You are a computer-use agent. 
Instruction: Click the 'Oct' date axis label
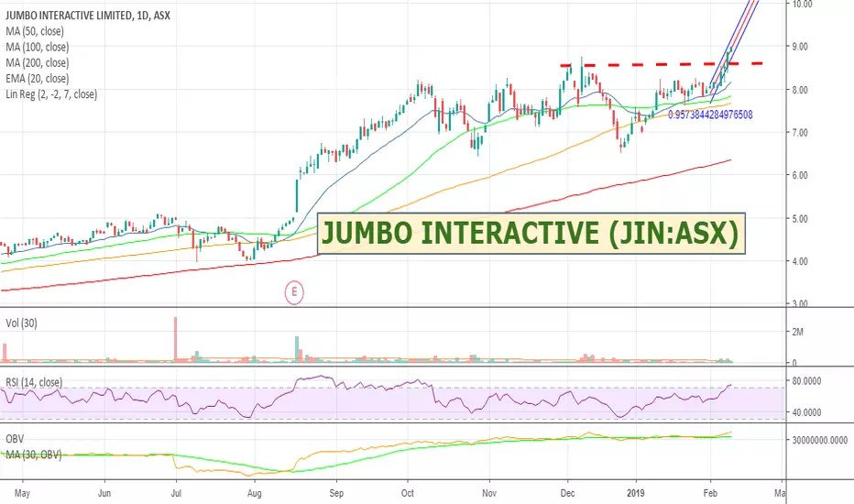click(408, 493)
